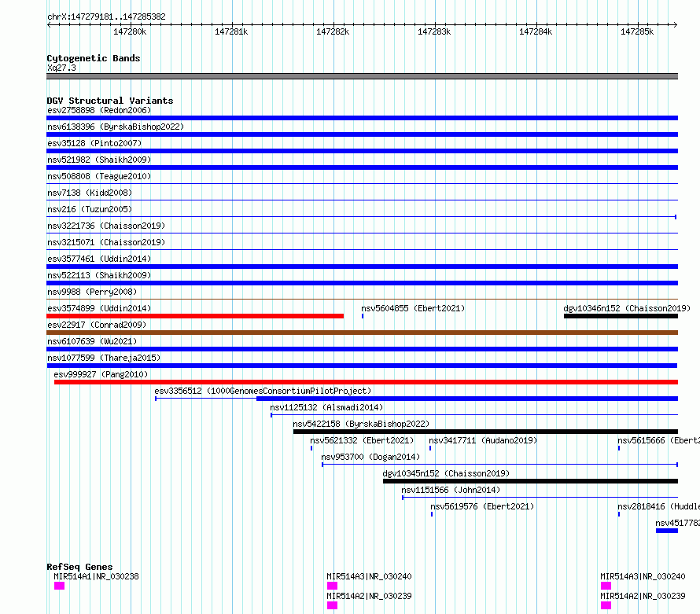Click the gray Xq27.3 cytogenetic band bar
The image size is (700, 614).
362,76
